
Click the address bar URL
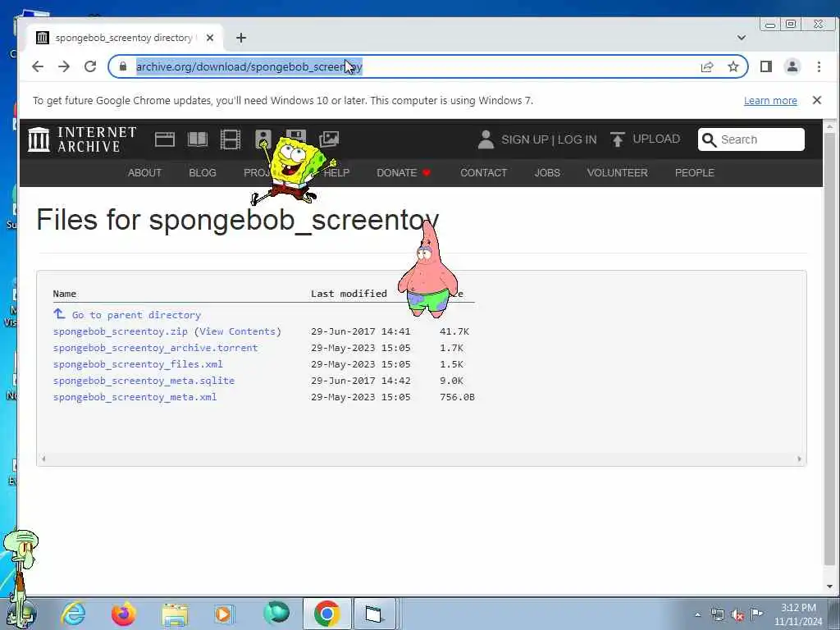249,66
